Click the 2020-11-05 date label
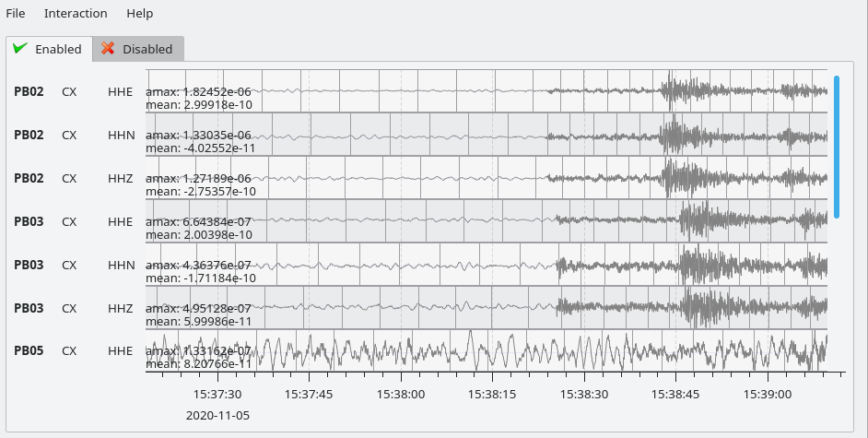The height and width of the screenshot is (438, 868). coord(217,415)
